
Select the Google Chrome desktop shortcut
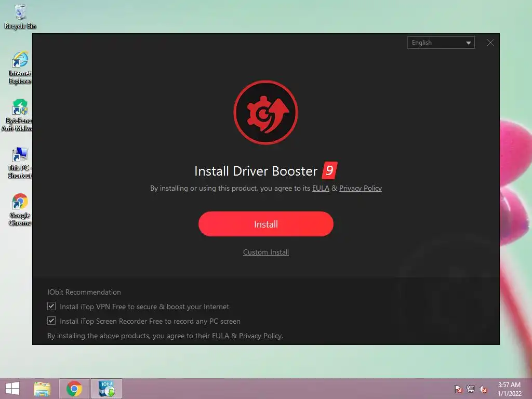point(20,210)
